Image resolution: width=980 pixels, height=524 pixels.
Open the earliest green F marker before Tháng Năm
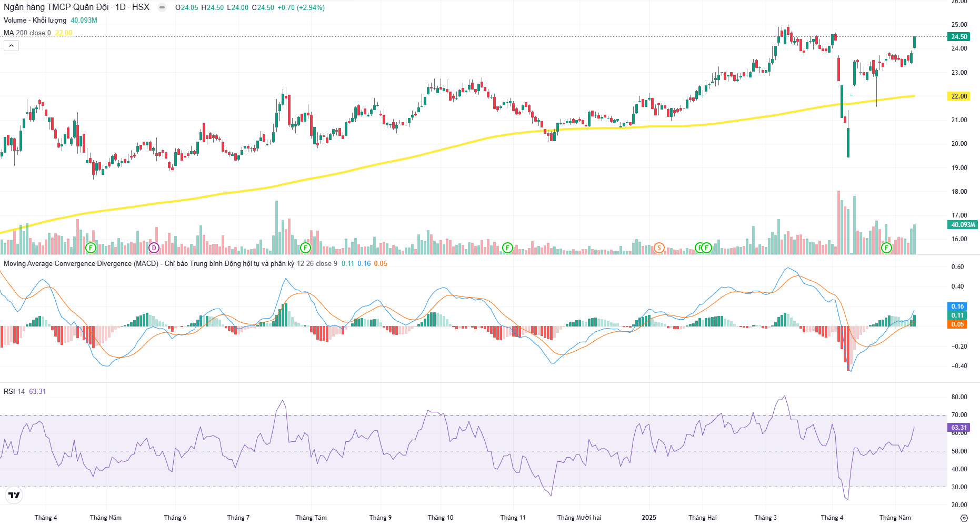[x=91, y=248]
